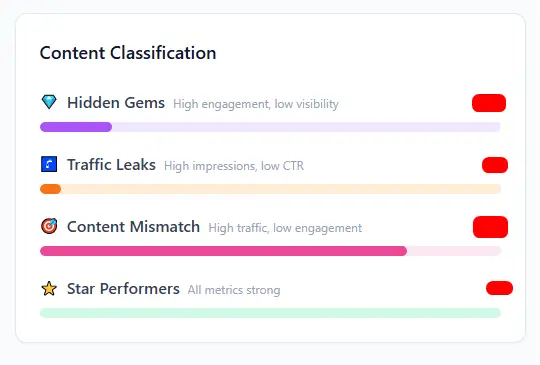Open the Star Performers category label
The image size is (540, 365).
(x=123, y=289)
